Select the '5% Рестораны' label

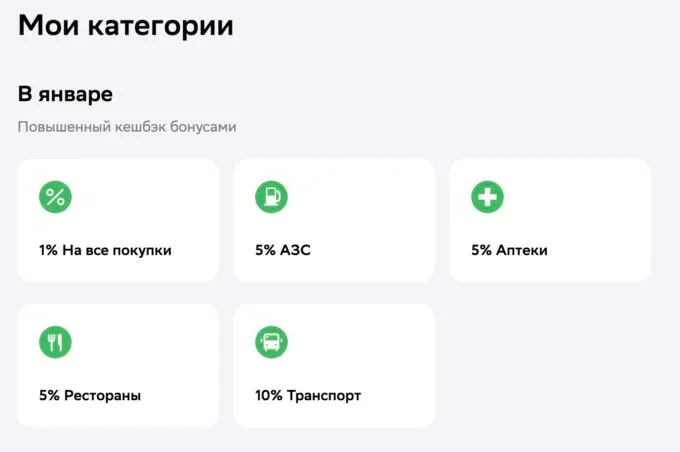pos(90,395)
